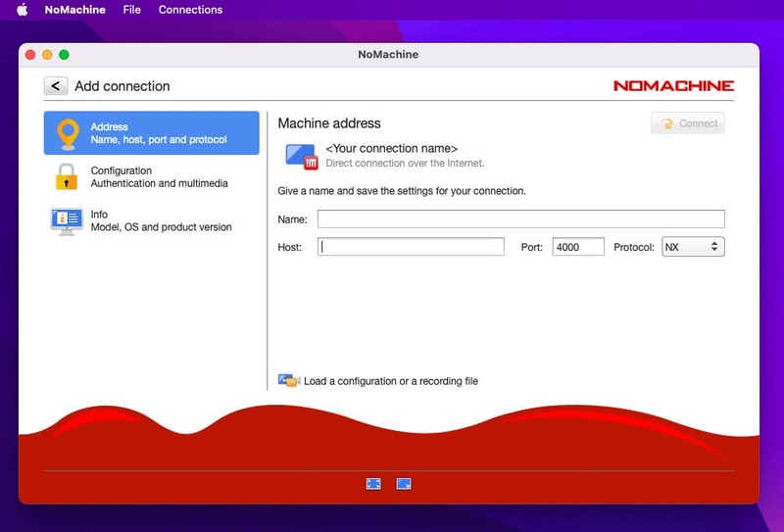Viewport: 784px width, 532px height.
Task: Open the Protocol NX dropdown
Action: [693, 247]
